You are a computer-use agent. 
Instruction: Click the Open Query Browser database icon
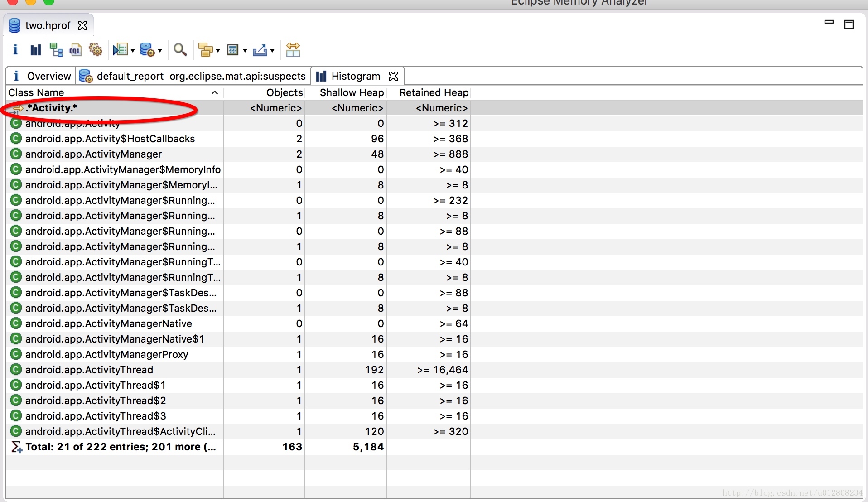pos(147,50)
